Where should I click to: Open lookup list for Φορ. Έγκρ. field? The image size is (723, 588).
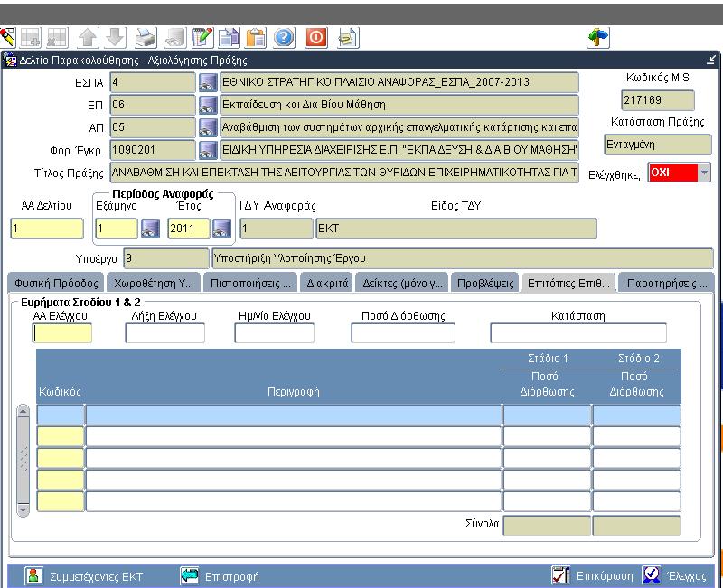(208, 150)
